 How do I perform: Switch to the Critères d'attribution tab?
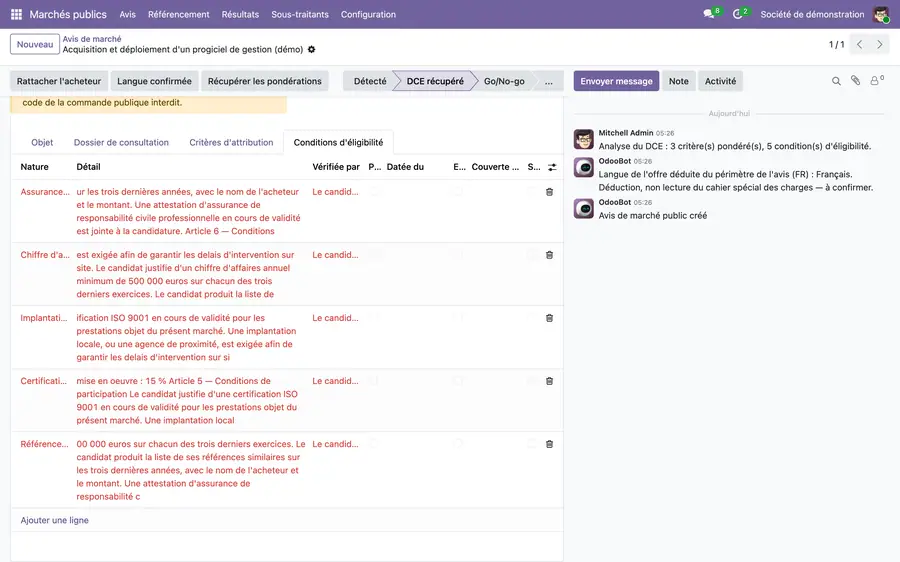coord(231,142)
